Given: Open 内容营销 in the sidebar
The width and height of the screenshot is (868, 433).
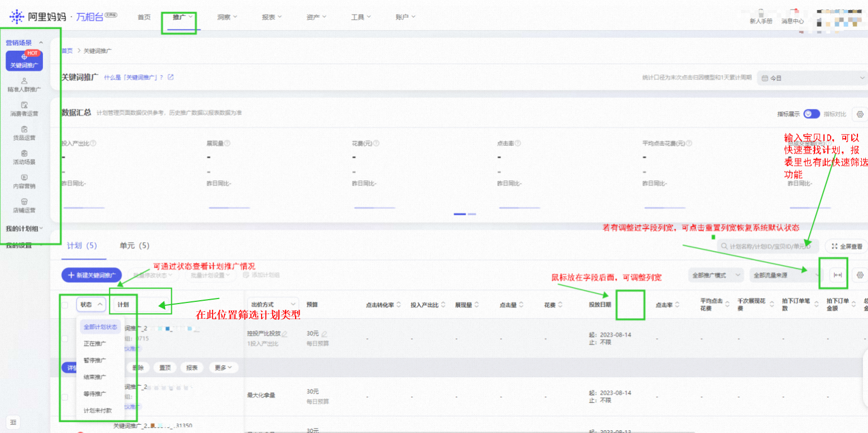Looking at the screenshot, I should coord(24,182).
